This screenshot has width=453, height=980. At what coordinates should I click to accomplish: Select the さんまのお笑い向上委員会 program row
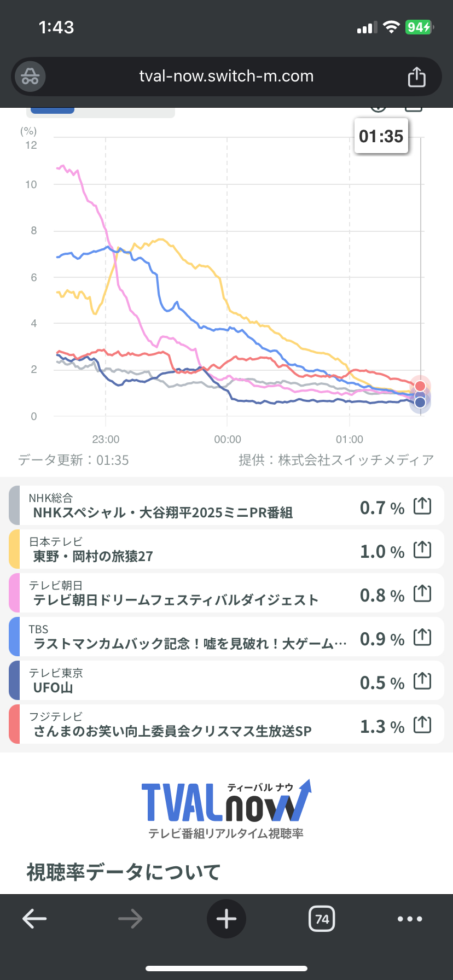point(172,731)
